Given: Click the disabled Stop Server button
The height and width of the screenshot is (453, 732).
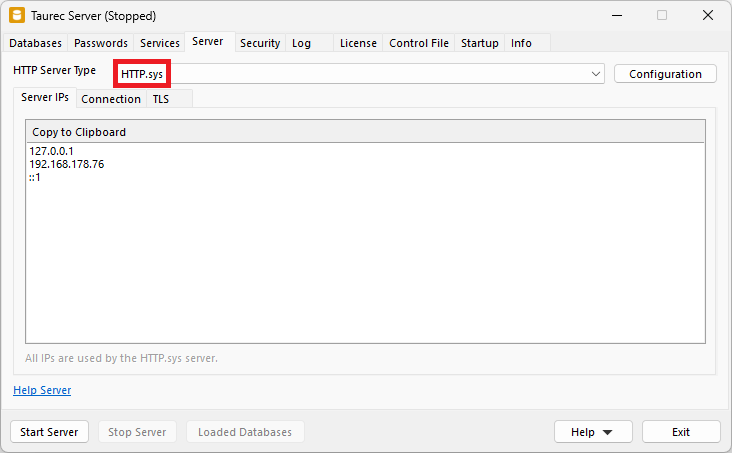Looking at the screenshot, I should [x=137, y=432].
